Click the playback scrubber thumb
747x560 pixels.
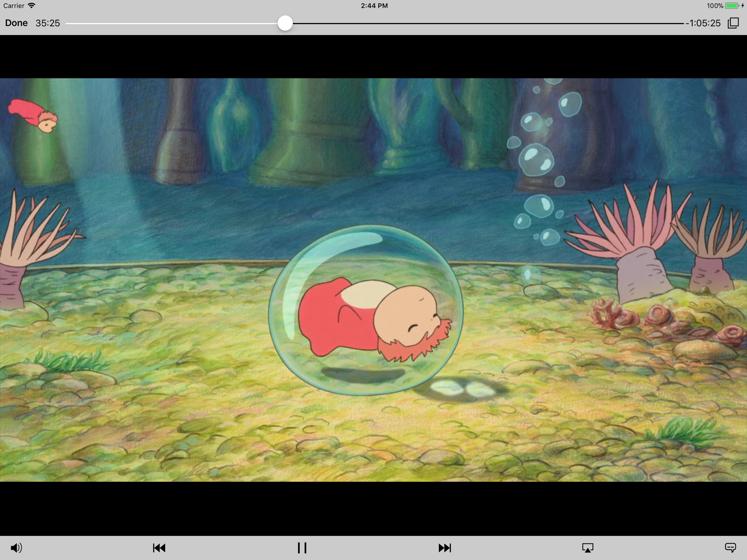(x=285, y=23)
